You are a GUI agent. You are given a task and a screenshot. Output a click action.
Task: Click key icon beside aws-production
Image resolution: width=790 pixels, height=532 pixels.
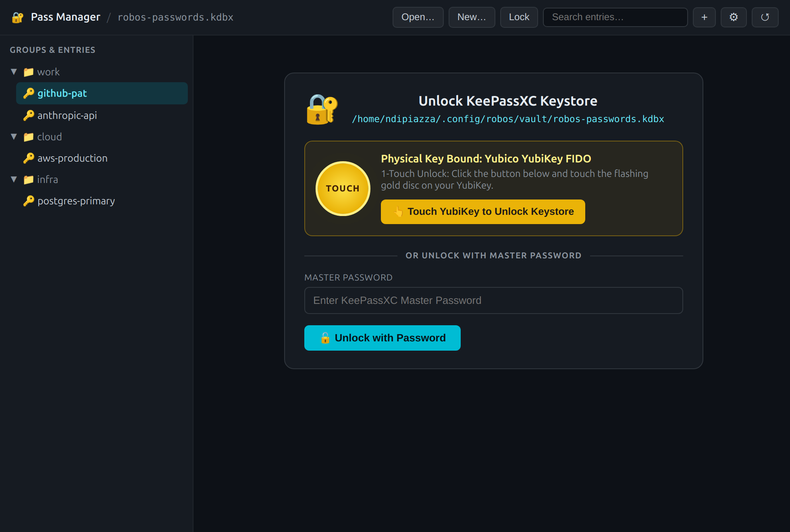point(29,158)
